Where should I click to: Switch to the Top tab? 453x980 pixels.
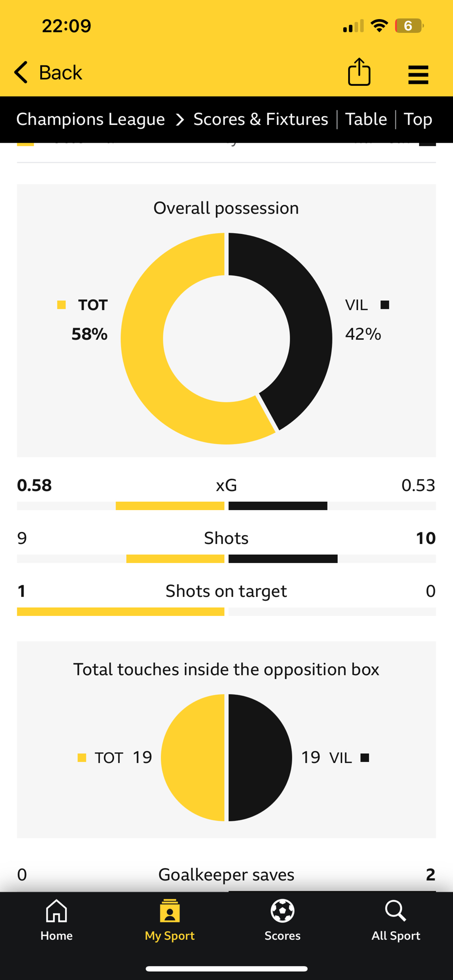418,119
